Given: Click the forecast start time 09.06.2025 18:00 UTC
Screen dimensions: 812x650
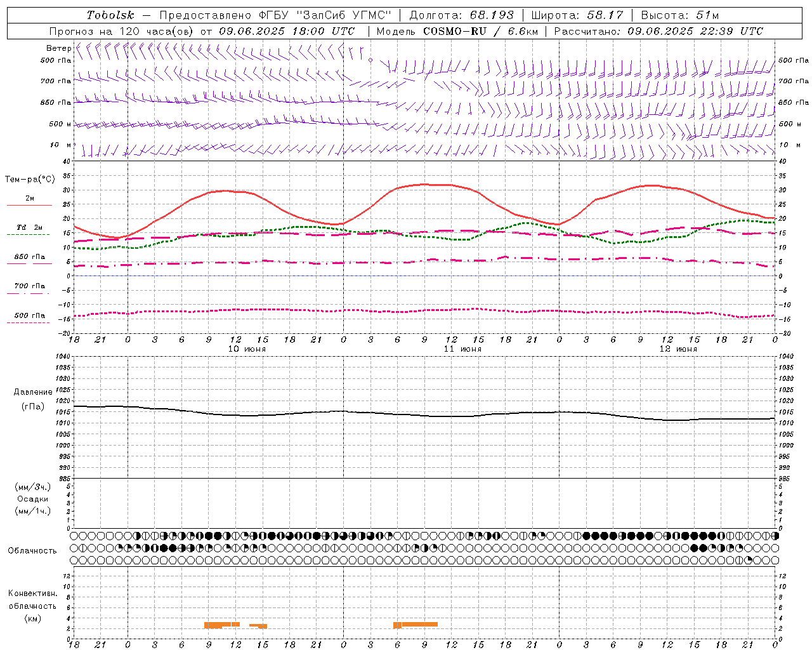Looking at the screenshot, I should [287, 31].
